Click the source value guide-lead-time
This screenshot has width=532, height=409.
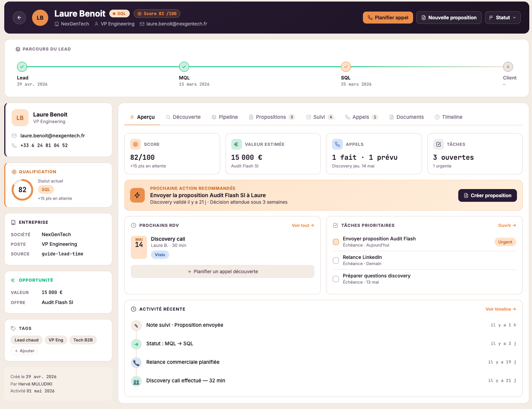tap(63, 254)
